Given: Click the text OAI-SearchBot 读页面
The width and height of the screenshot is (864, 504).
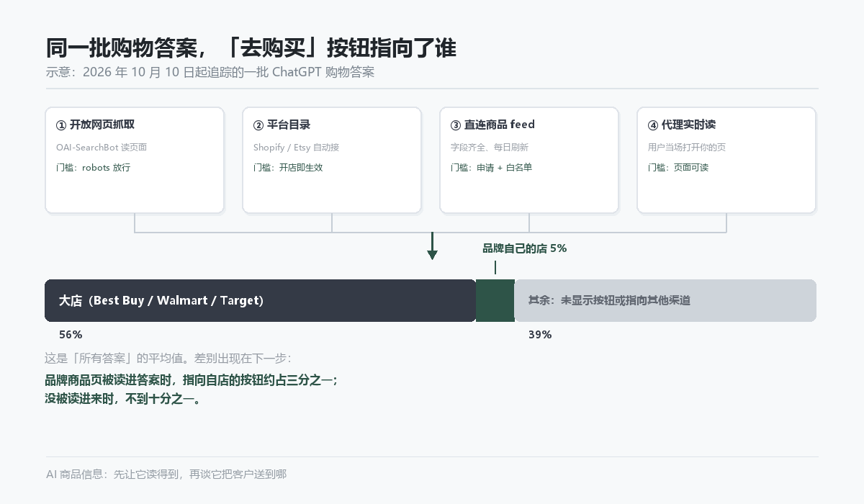Looking at the screenshot, I should pos(102,148).
